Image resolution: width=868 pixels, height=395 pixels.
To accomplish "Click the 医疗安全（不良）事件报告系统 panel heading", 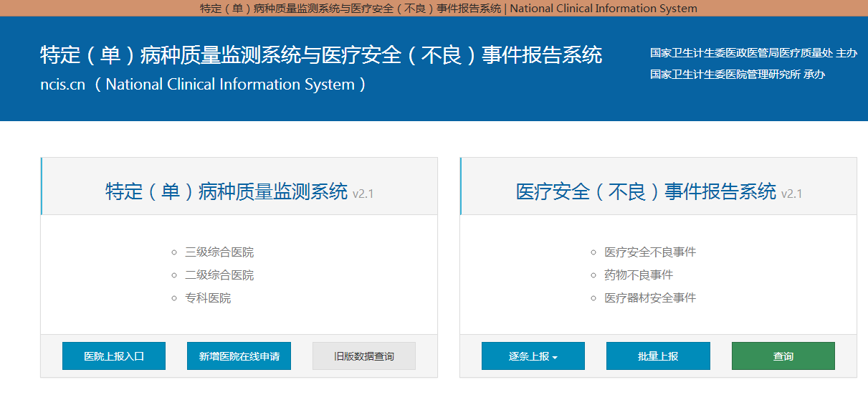I will [x=646, y=192].
